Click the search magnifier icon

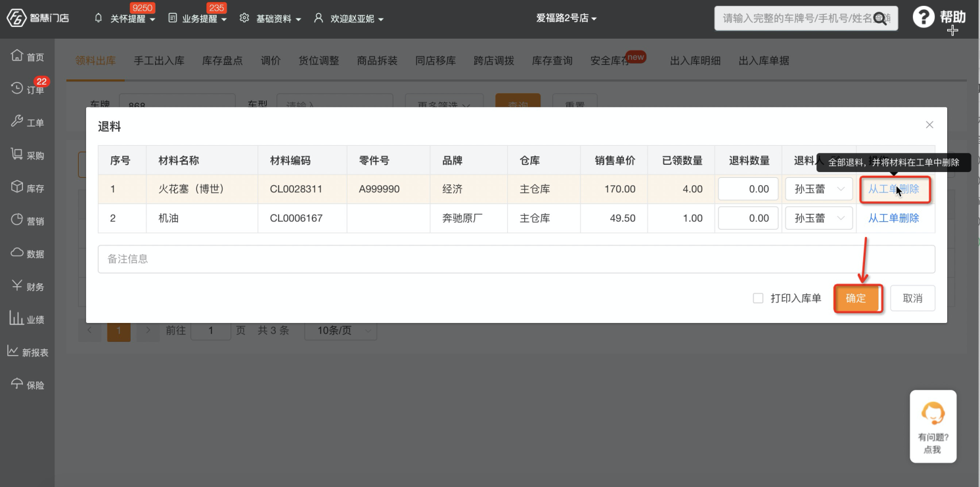click(x=880, y=18)
